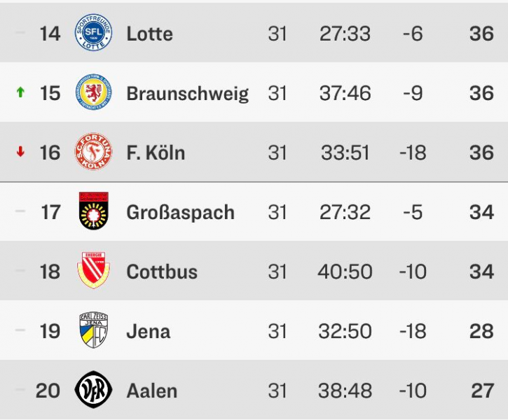Click the Carl Zeiss Jena crest
This screenshot has height=420, width=508.
[x=93, y=330]
